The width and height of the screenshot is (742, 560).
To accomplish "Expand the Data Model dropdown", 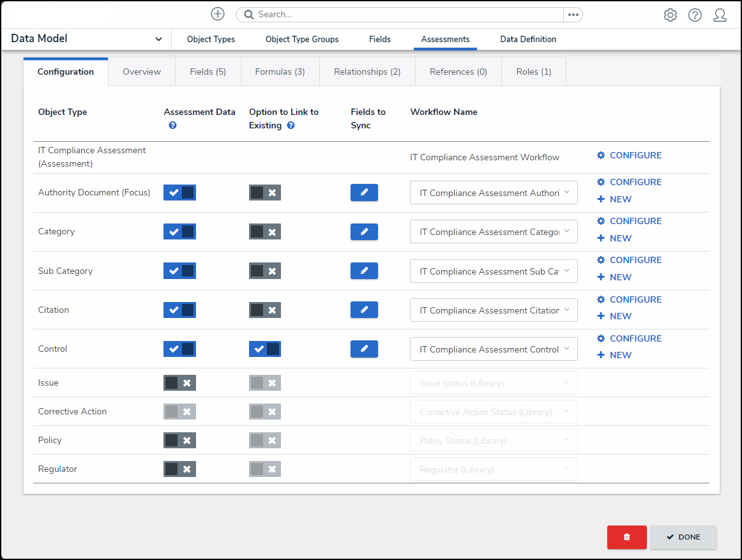I will (158, 39).
